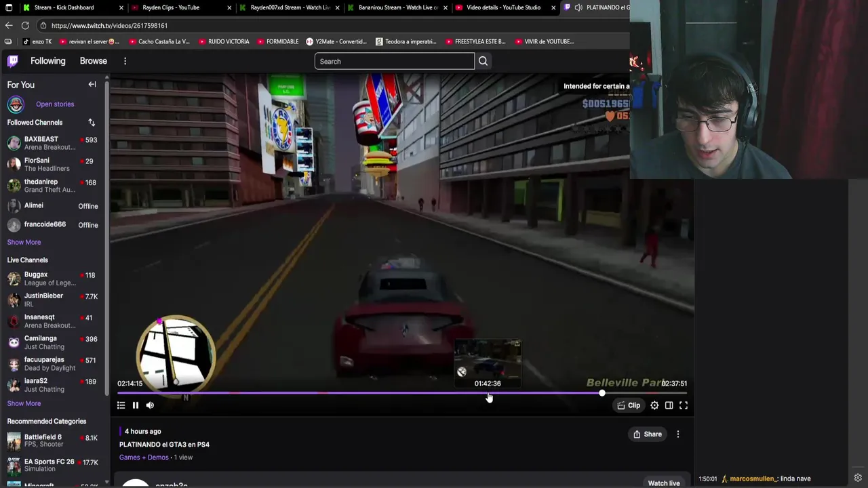The height and width of the screenshot is (488, 868).
Task: Open JustinBieber live channel
Action: [52, 300]
